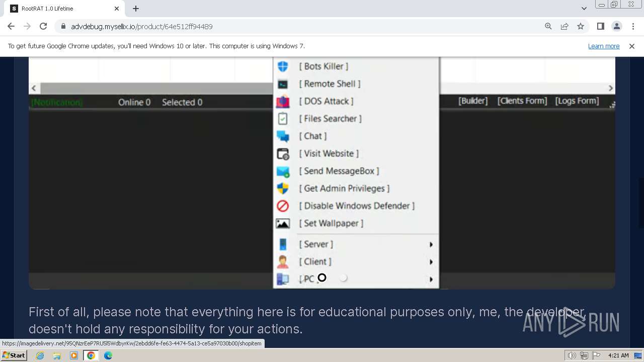Click the Disable Windows Defender prohibition icon
Screen dimensions: 644x362
[x=283, y=206]
